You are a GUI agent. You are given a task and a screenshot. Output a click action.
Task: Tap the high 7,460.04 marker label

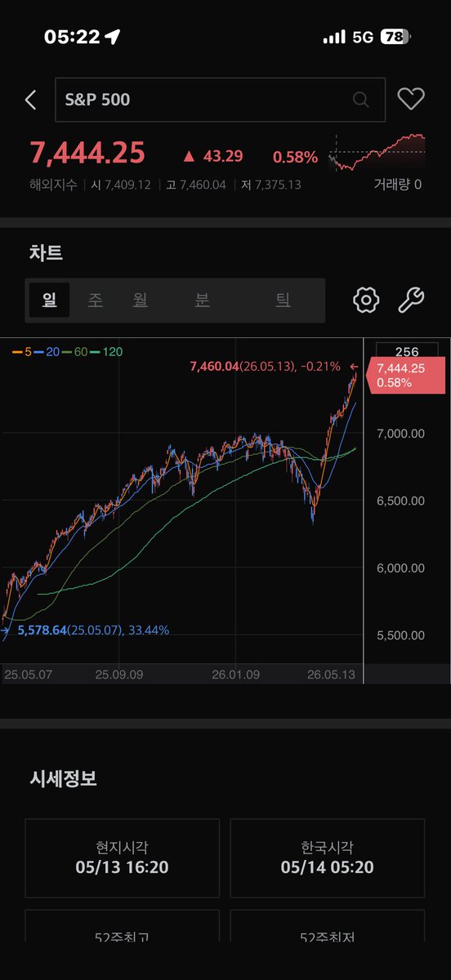point(265,367)
